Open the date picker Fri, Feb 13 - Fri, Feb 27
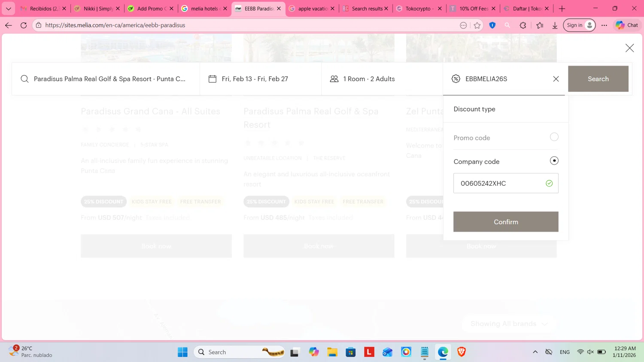644x362 pixels. tap(261, 79)
